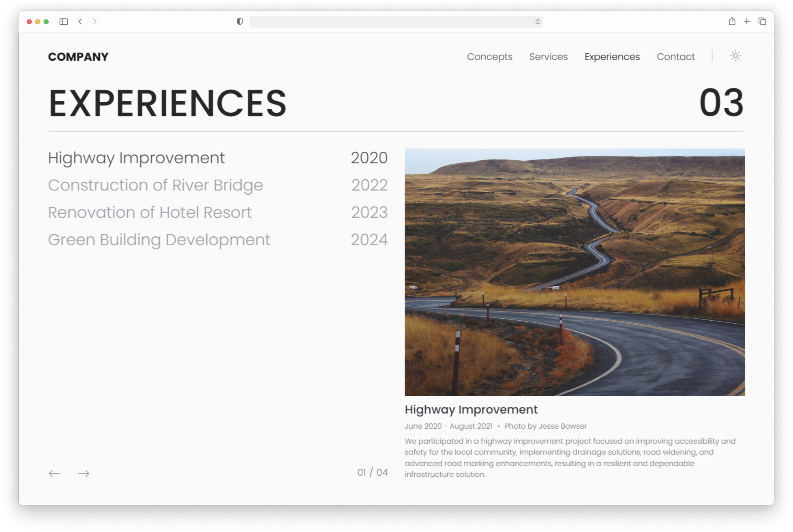
Task: Navigate back with the browser back arrow
Action: tap(80, 22)
